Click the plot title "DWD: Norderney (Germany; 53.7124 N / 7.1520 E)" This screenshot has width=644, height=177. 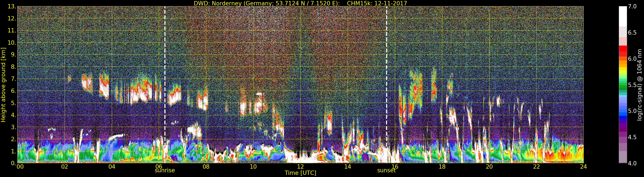pos(267,3)
